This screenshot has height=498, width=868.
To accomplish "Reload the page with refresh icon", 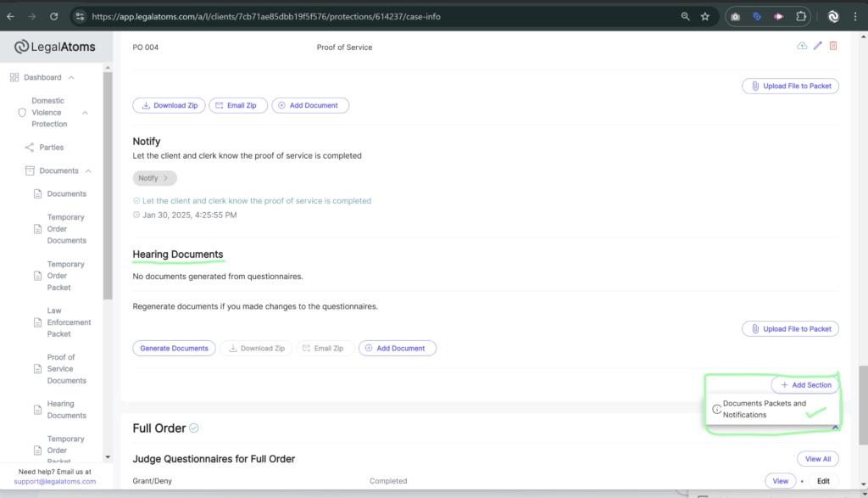I will (x=53, y=17).
